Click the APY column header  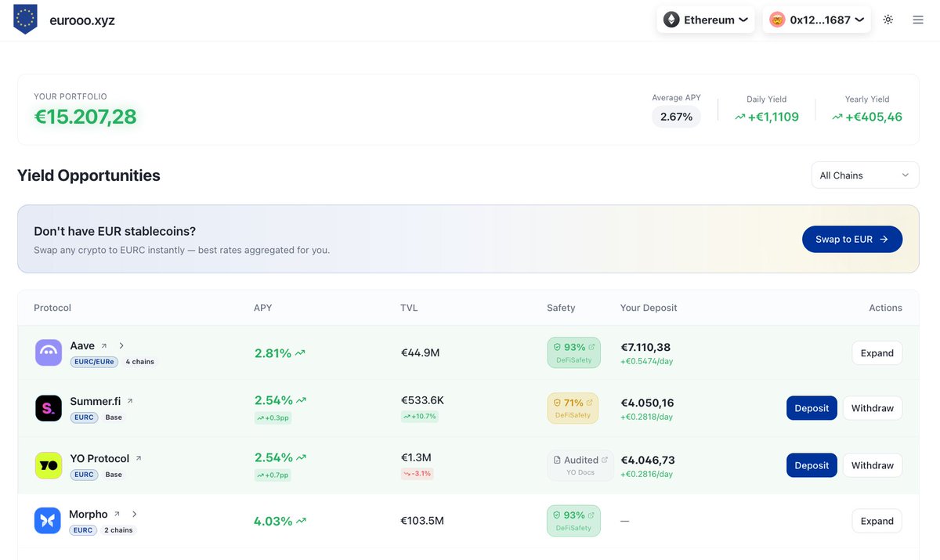(263, 308)
